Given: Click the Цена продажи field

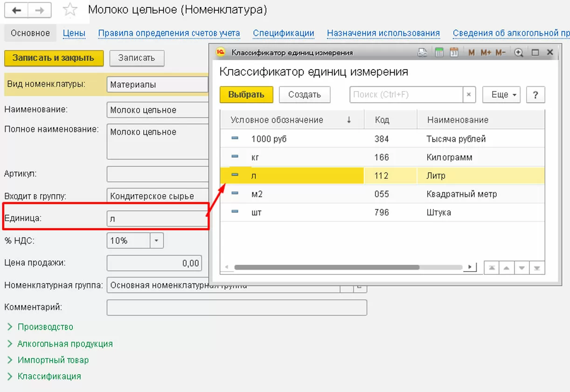Looking at the screenshot, I should pos(155,263).
